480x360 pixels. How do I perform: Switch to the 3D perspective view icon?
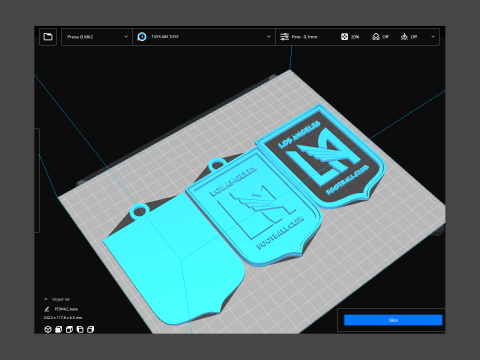[48, 329]
